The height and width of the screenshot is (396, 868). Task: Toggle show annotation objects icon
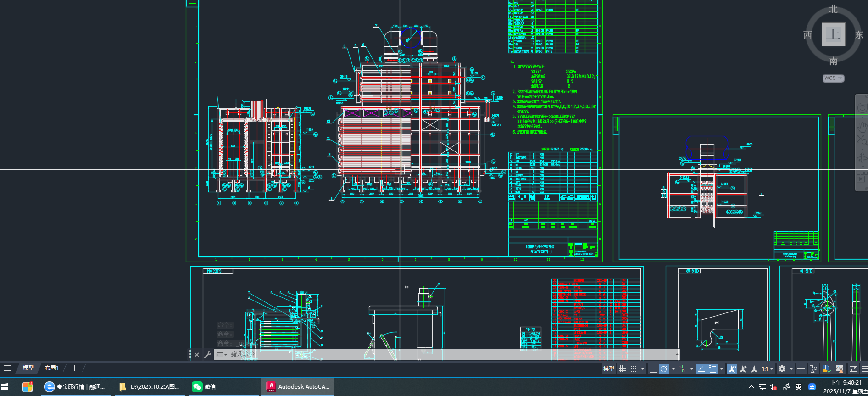(732, 369)
